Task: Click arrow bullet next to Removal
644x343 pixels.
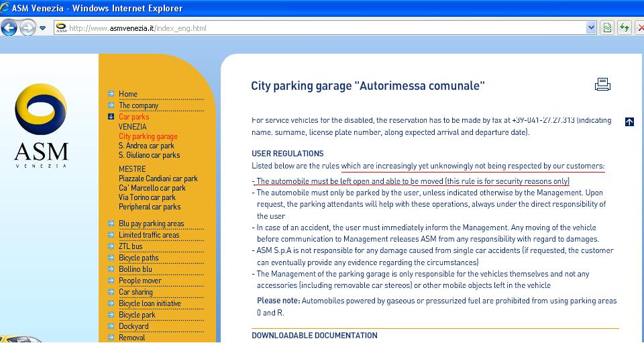Action: tap(111, 338)
